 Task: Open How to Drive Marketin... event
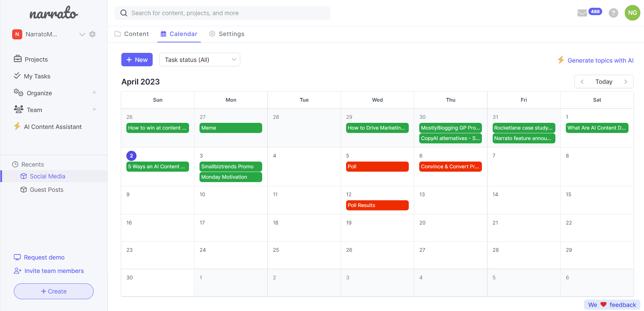click(x=377, y=128)
